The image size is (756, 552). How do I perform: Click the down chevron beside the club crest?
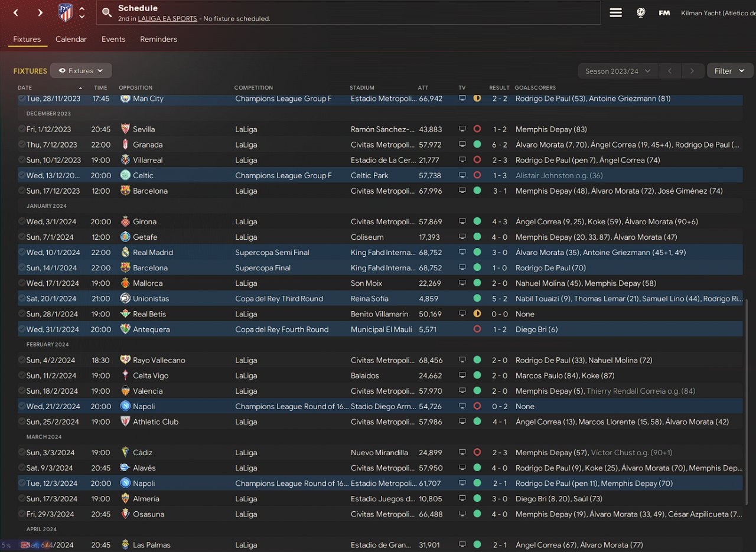point(82,17)
